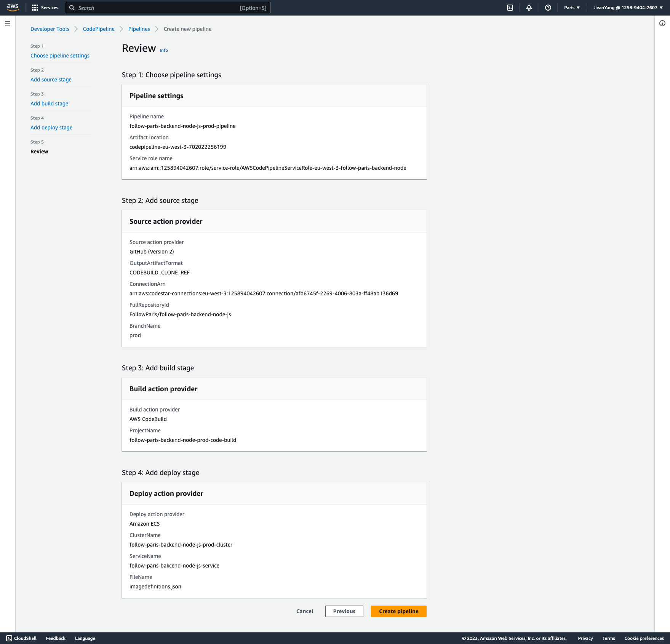Click the Review step in sidebar
670x644 pixels.
pyautogui.click(x=39, y=151)
